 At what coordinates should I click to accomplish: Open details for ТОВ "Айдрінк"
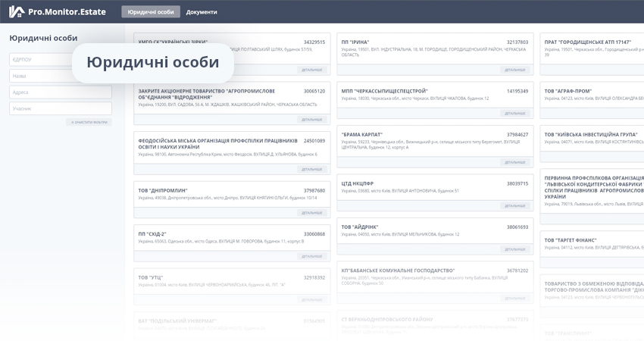515,249
